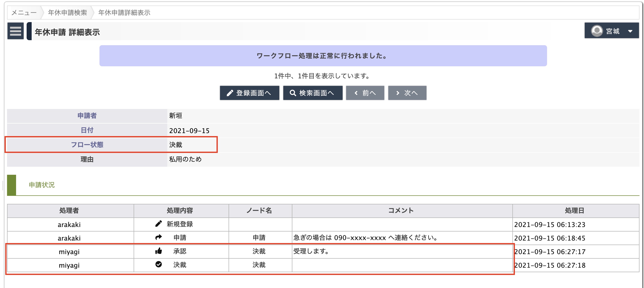The image size is (644, 288).
Task: Click miyagi in the 承認 row
Action: click(x=69, y=252)
